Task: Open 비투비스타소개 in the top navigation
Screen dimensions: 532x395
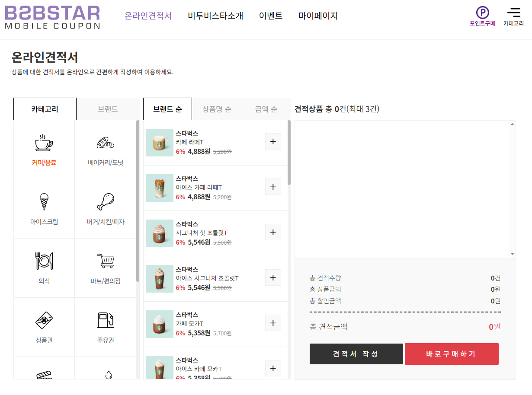Action: pyautogui.click(x=215, y=16)
